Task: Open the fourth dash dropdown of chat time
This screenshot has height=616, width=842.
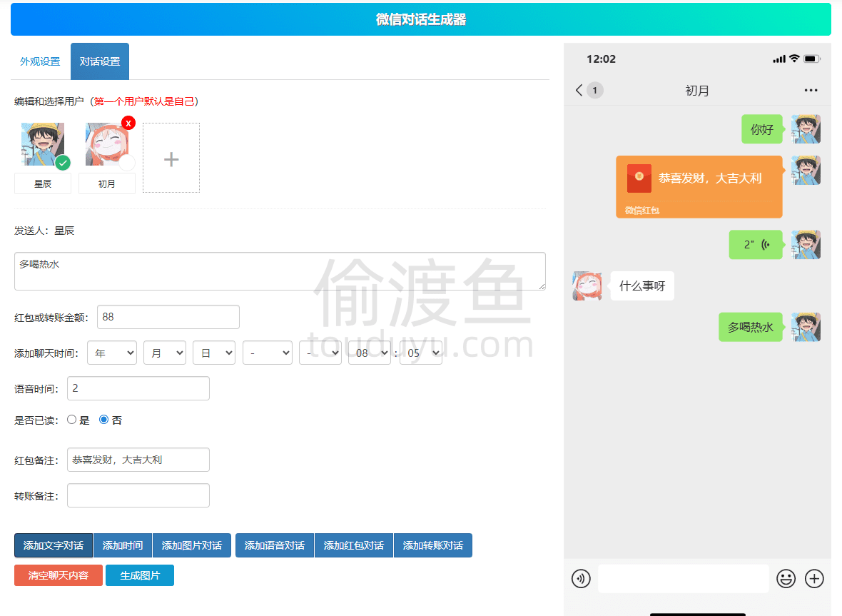Action: coord(268,353)
